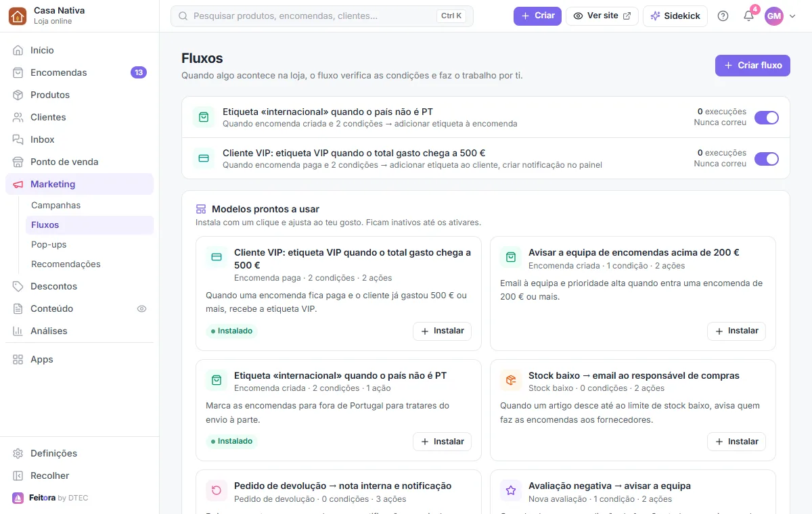
Task: Disable the Cliente VIP flow toggle
Action: click(767, 159)
